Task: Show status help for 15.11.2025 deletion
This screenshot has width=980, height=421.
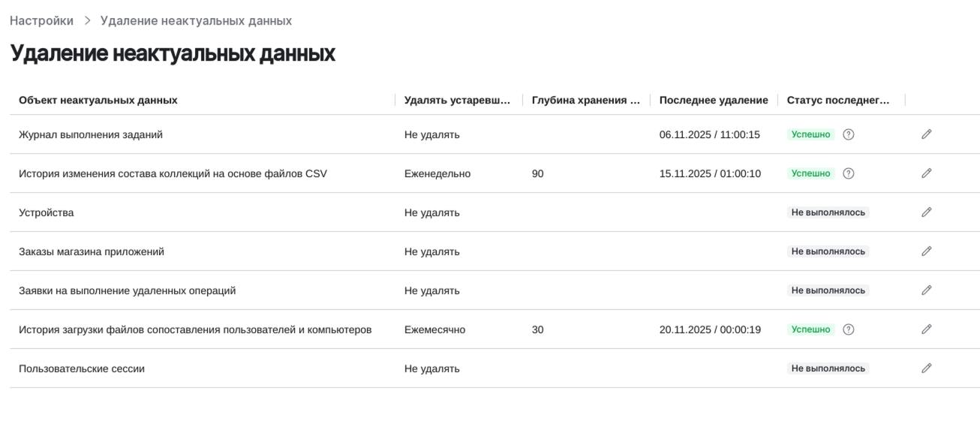Action: (849, 173)
